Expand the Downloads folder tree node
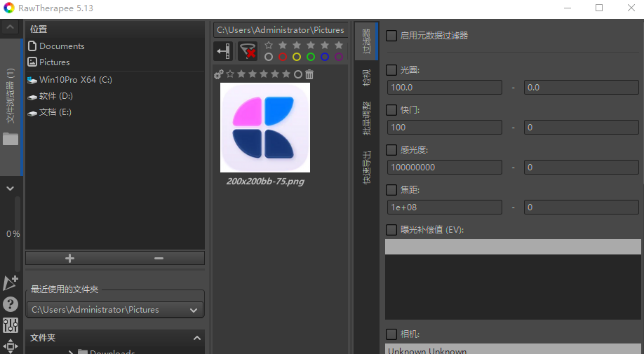 [x=71, y=351]
